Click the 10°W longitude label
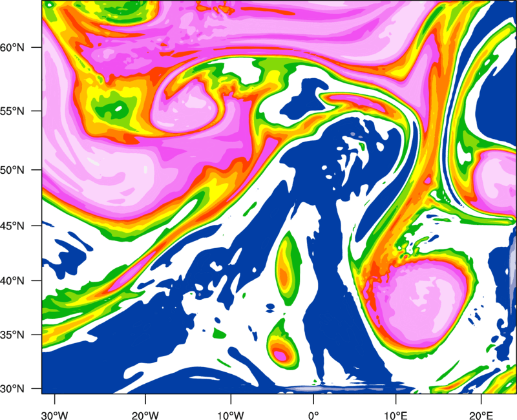The width and height of the screenshot is (517, 420). (x=230, y=415)
